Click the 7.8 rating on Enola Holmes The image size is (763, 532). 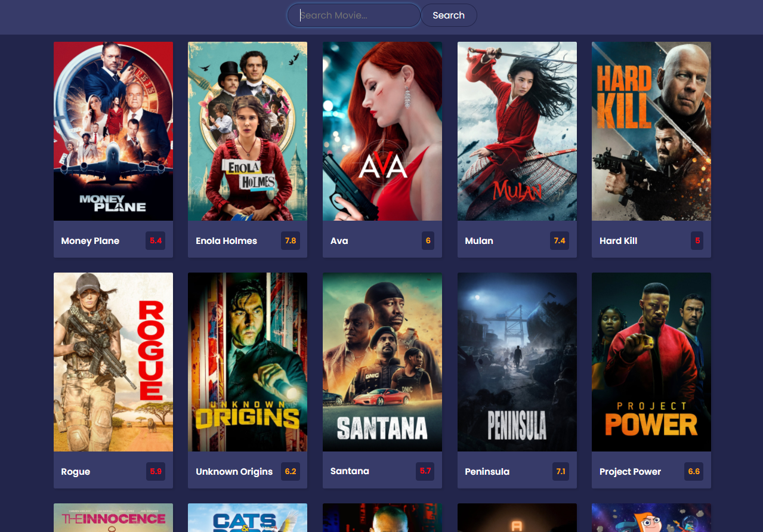(x=291, y=241)
